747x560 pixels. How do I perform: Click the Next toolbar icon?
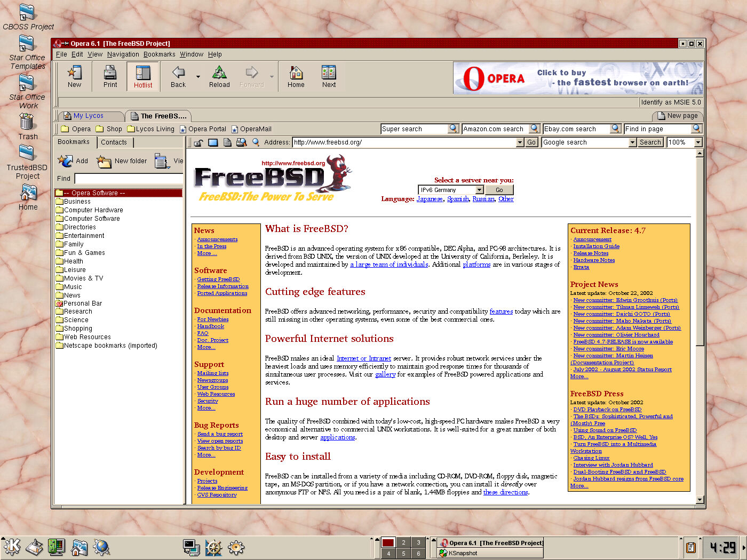(x=329, y=76)
